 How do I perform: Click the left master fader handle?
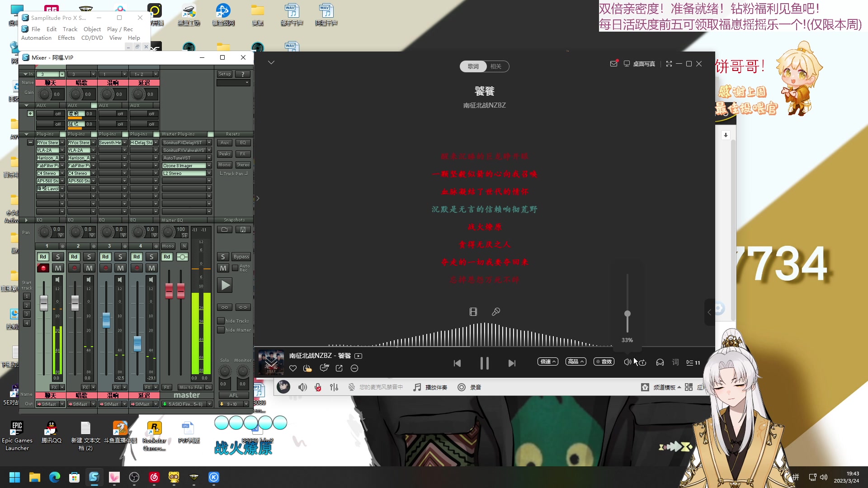click(169, 291)
